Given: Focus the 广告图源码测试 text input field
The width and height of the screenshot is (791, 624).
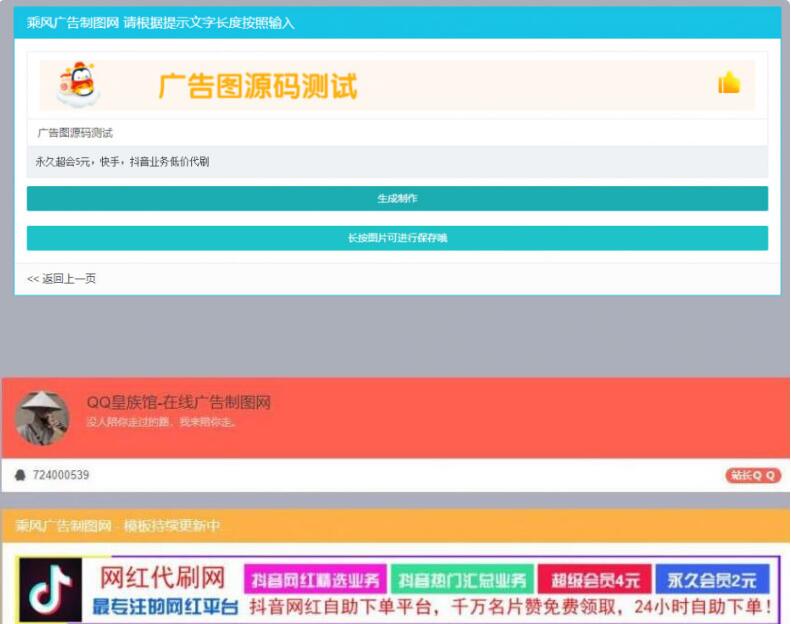Looking at the screenshot, I should pos(397,133).
